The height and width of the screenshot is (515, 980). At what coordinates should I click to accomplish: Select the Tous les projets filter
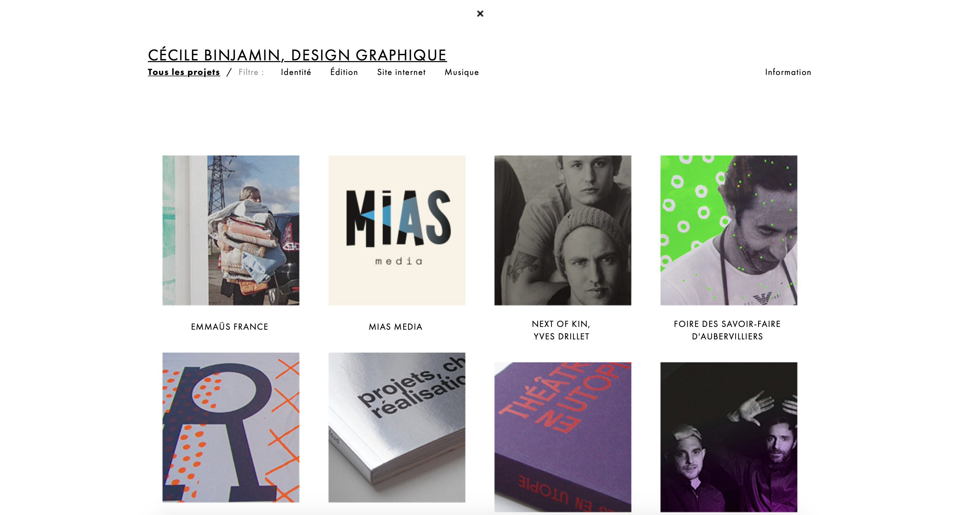(x=184, y=72)
